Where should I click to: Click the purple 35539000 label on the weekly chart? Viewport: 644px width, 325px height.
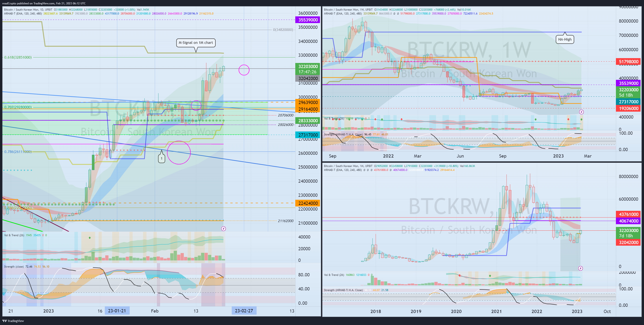(x=629, y=83)
